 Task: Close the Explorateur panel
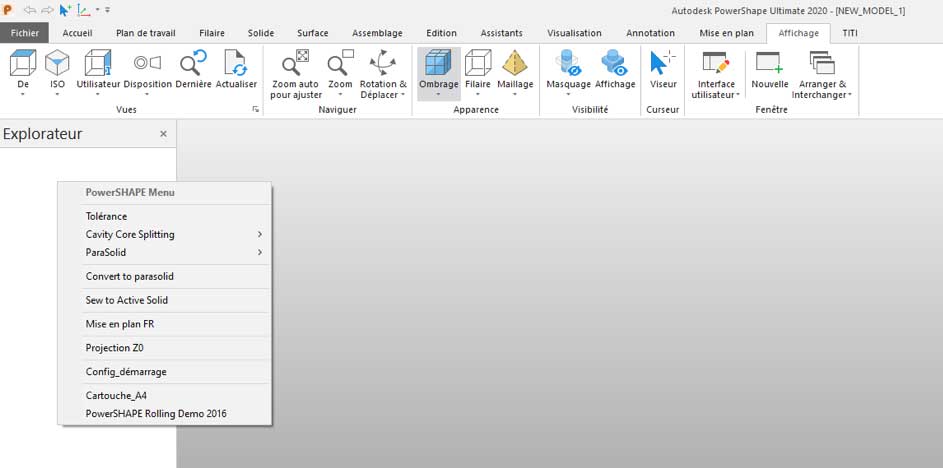click(163, 133)
